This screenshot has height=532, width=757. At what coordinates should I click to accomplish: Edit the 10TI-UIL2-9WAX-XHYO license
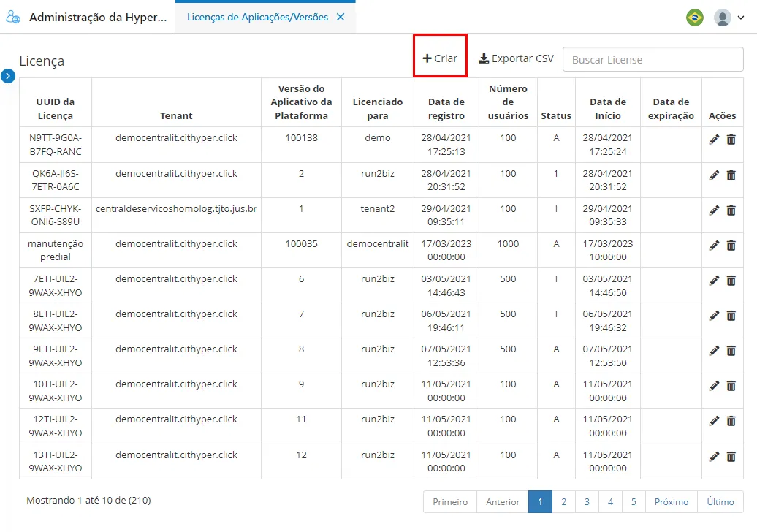(x=714, y=386)
